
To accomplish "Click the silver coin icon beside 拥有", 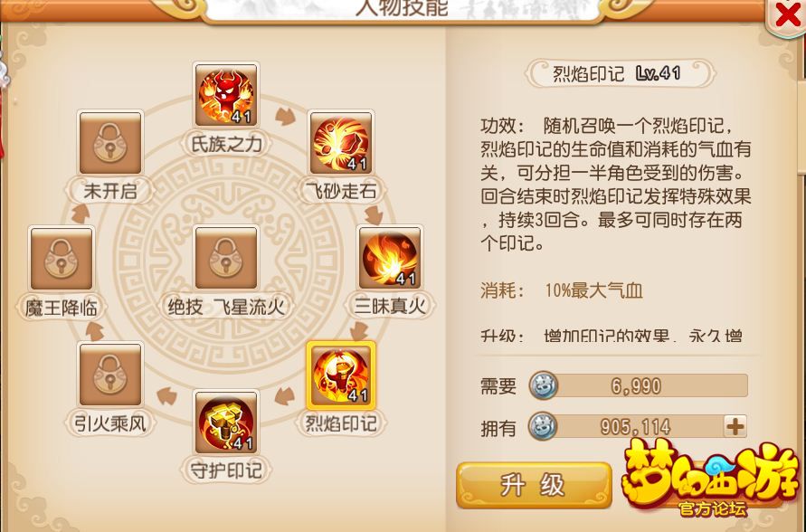I will pos(544,427).
